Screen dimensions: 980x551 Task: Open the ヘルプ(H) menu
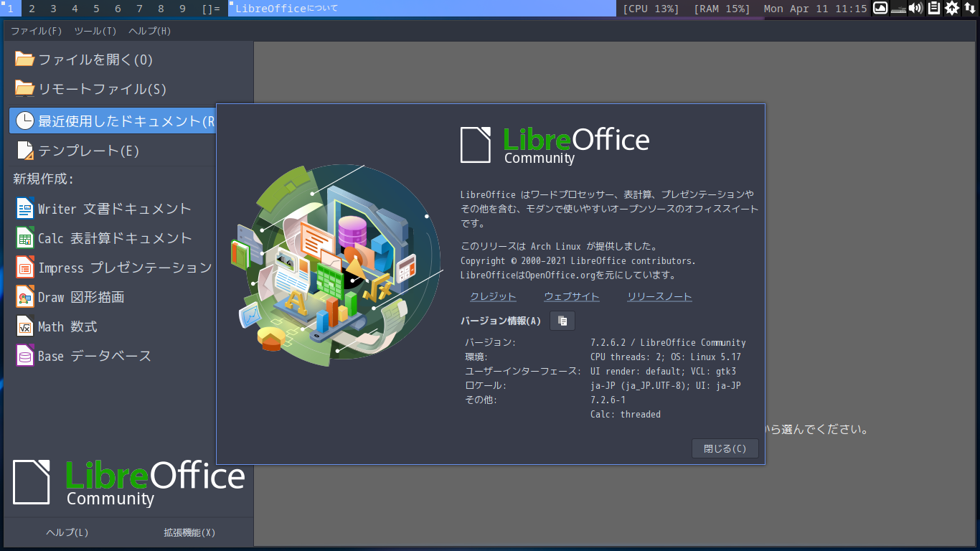coord(150,31)
